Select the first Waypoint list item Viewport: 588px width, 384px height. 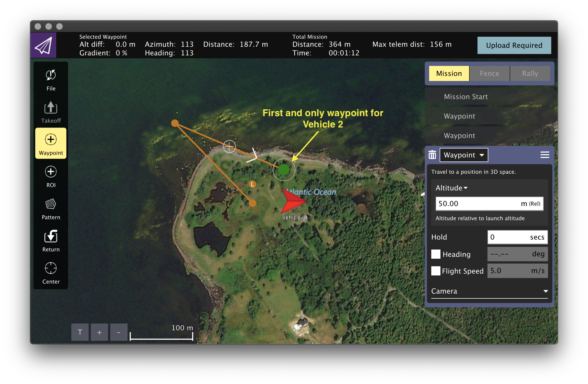(489, 116)
